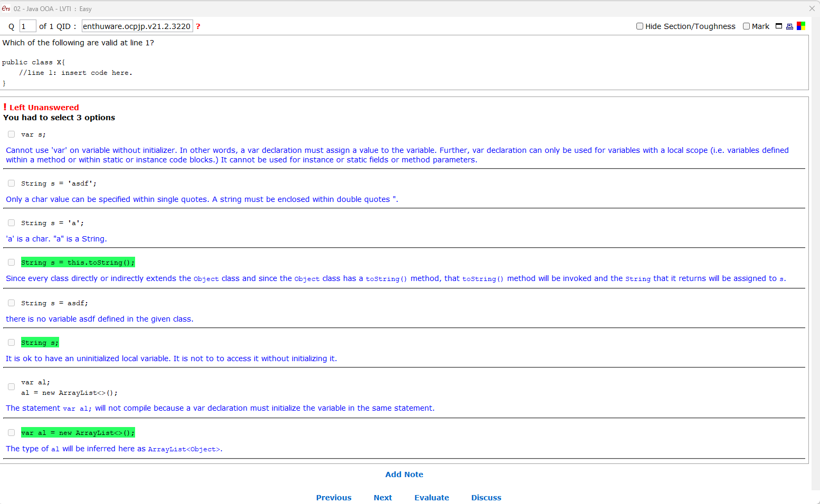
Task: Click the Evaluate button
Action: (x=432, y=498)
